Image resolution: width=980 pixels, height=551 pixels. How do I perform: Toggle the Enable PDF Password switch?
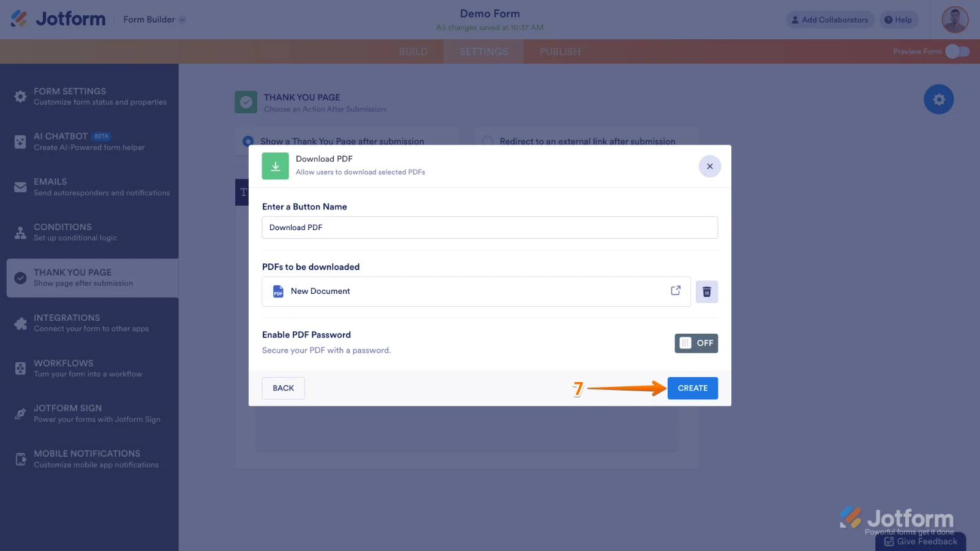point(696,343)
